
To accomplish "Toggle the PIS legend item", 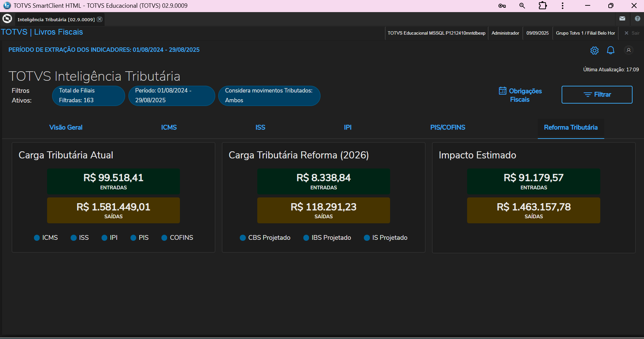I will coord(140,238).
